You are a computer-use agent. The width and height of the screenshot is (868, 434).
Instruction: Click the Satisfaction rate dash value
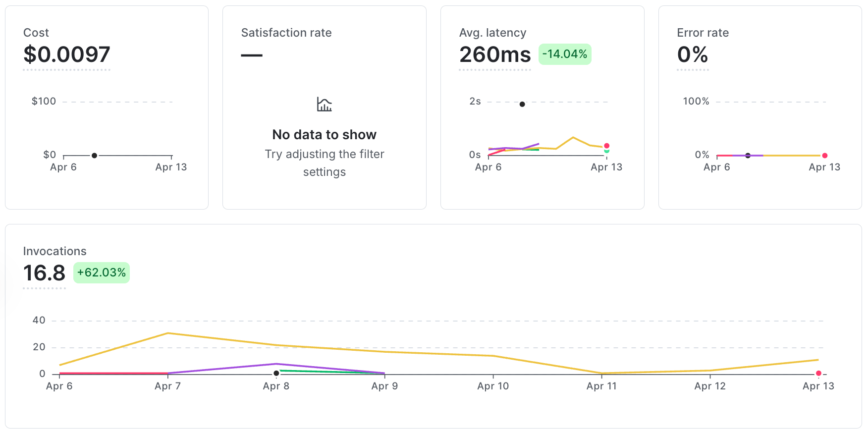(x=252, y=55)
